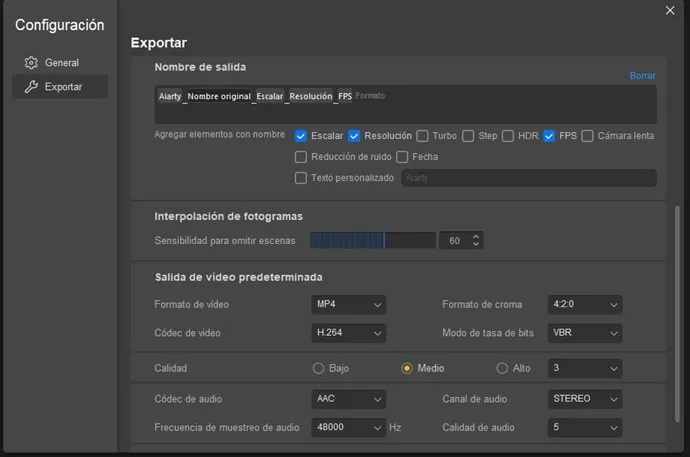Open the Modo de tasa de bits dropdown

585,333
